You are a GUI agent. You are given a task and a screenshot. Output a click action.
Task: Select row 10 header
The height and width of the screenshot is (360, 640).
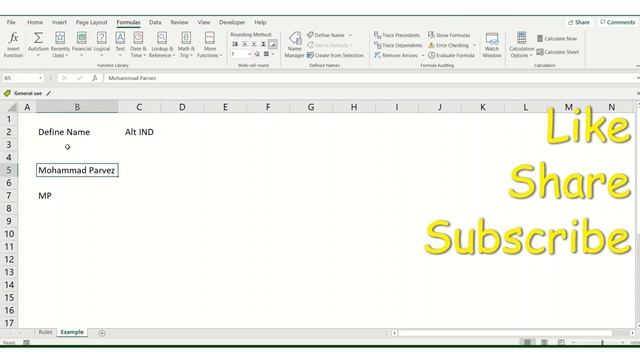9,234
